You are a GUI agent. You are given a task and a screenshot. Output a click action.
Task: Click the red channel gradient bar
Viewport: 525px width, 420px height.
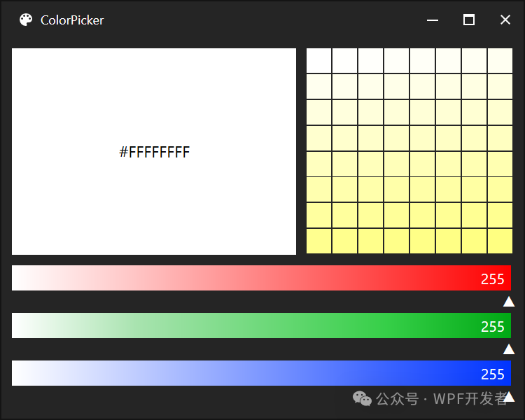pos(261,278)
